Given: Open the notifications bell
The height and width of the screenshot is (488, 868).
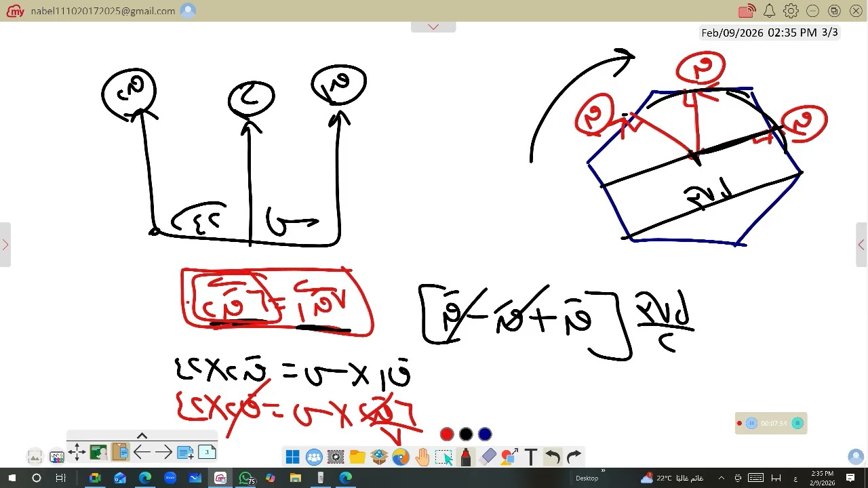Looking at the screenshot, I should pyautogui.click(x=769, y=11).
